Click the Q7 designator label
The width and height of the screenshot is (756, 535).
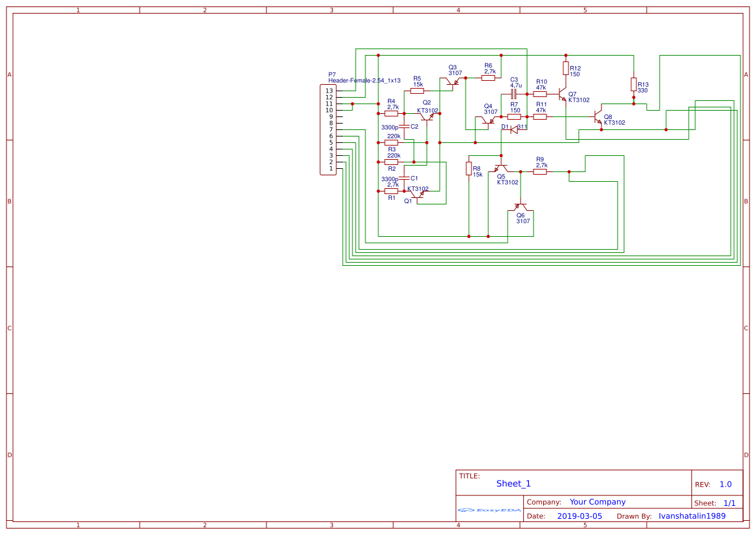click(572, 94)
